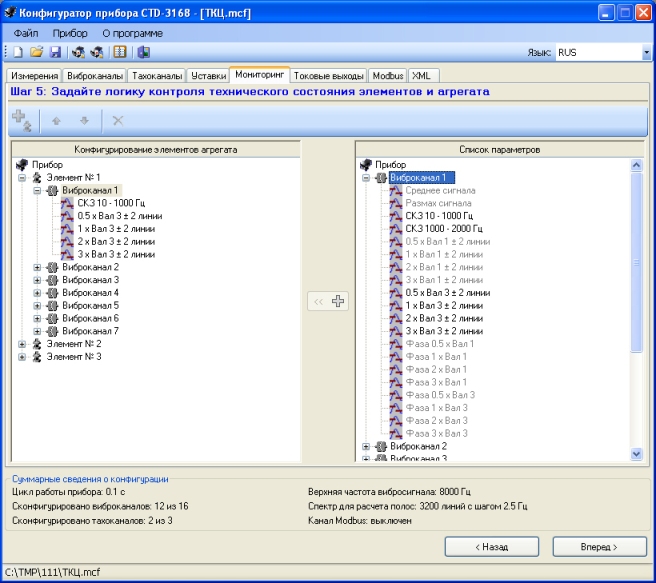Click the New file toolbar icon
This screenshot has height=583, width=656.
click(x=20, y=52)
